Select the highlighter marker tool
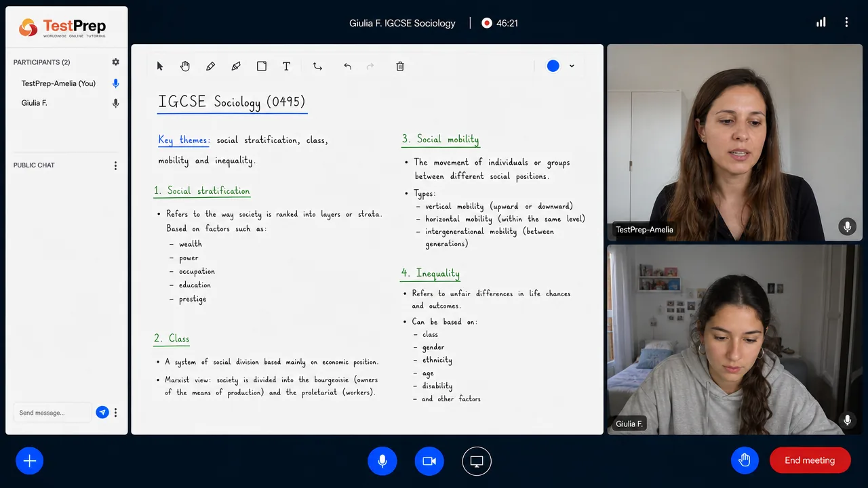This screenshot has height=488, width=868. pyautogui.click(x=236, y=66)
